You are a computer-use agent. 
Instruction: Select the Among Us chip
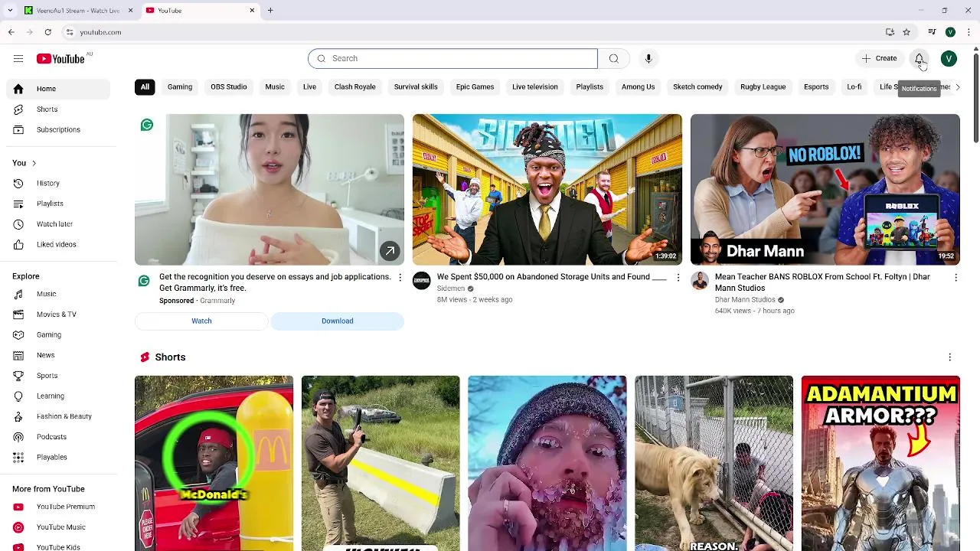(638, 87)
